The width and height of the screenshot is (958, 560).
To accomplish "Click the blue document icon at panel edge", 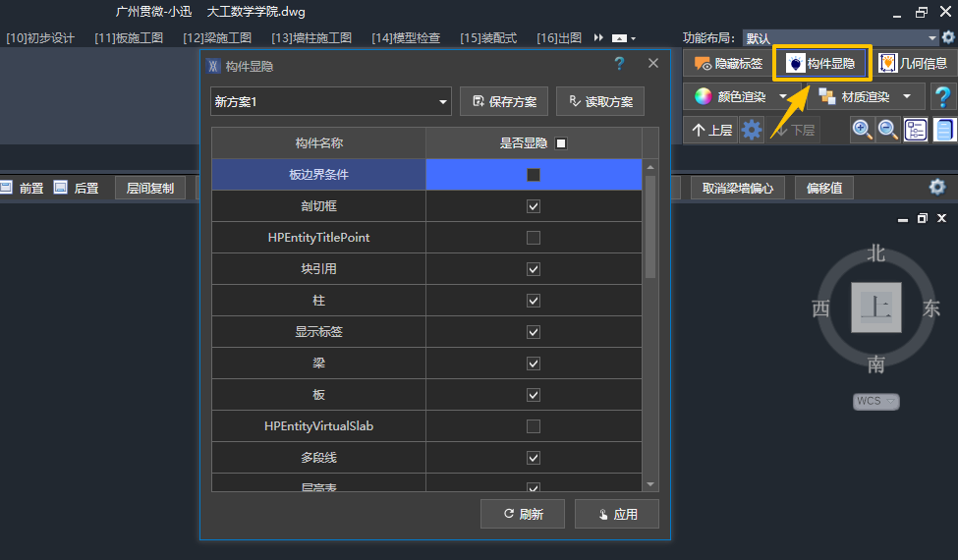I will tap(944, 130).
